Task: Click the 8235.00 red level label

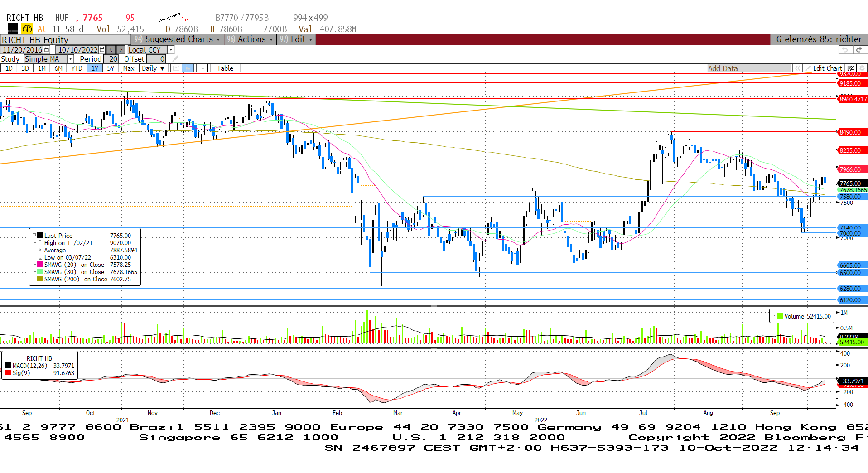Action: pos(852,150)
